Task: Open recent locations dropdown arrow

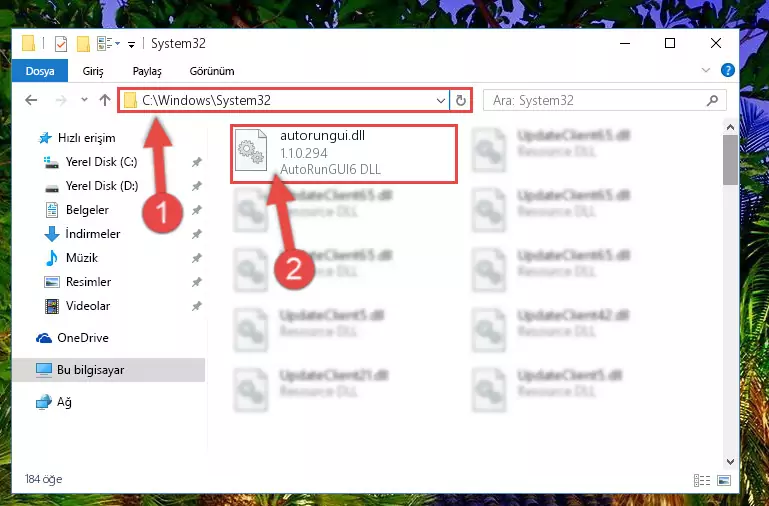Action: pos(84,100)
